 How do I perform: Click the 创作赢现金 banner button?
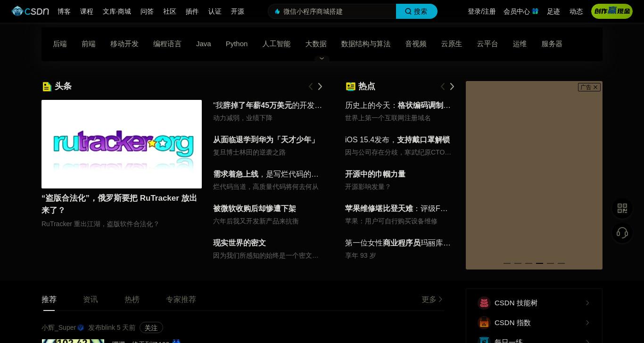coord(612,11)
